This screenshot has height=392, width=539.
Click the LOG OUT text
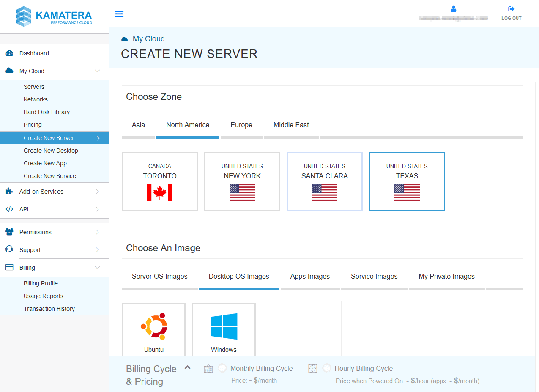[x=512, y=18]
